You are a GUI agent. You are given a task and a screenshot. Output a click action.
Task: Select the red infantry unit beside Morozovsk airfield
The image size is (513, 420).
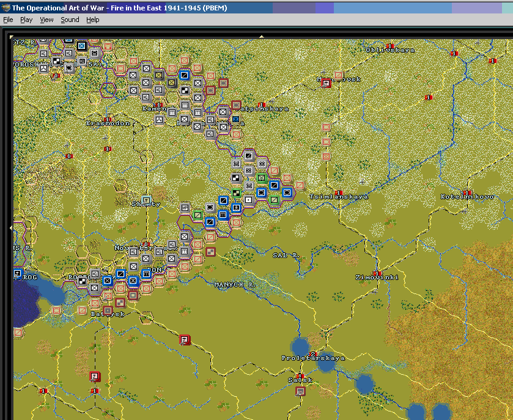point(338,76)
